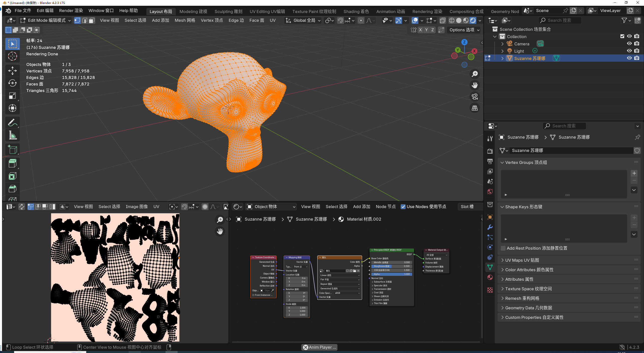The width and height of the screenshot is (644, 353).
Task: Select the Scale tool
Action: 12,96
